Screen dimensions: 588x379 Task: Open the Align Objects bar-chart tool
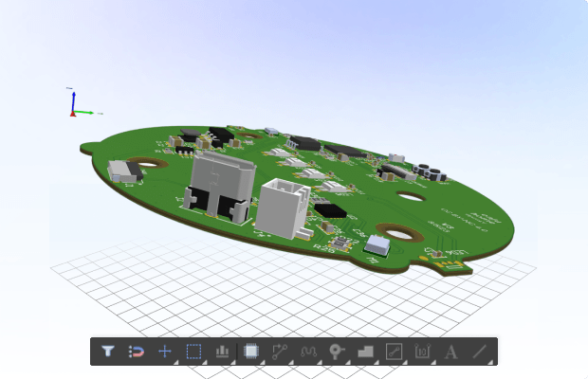coord(223,352)
